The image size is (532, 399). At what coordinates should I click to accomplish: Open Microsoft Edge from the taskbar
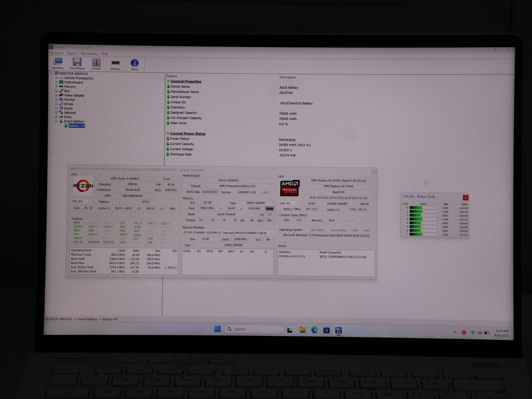(315, 330)
